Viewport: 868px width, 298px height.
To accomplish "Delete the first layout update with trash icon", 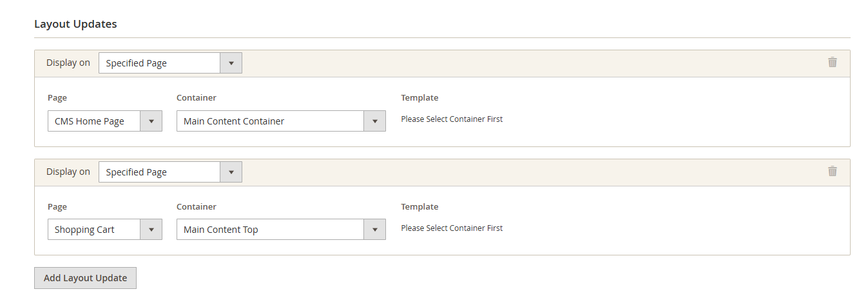I will coord(833,63).
